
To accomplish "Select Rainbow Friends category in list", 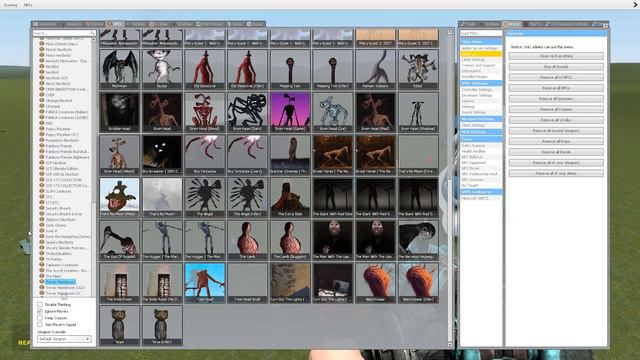I will [59, 146].
